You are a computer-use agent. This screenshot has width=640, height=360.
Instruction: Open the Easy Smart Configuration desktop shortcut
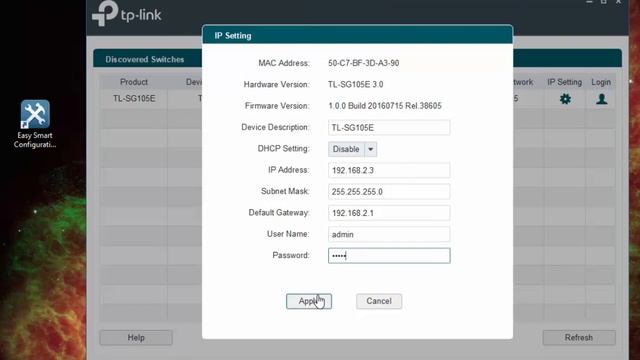[x=35, y=124]
